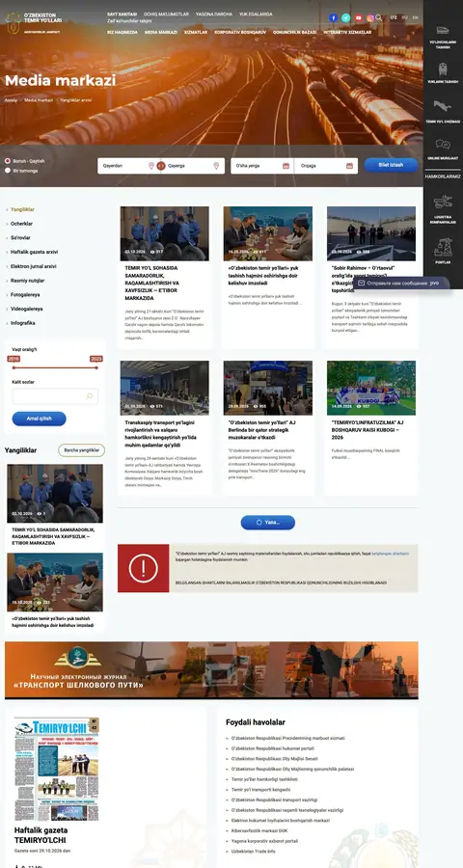Open Yo'lovchilarni tashish train icon
463x868 pixels.
pos(443,30)
